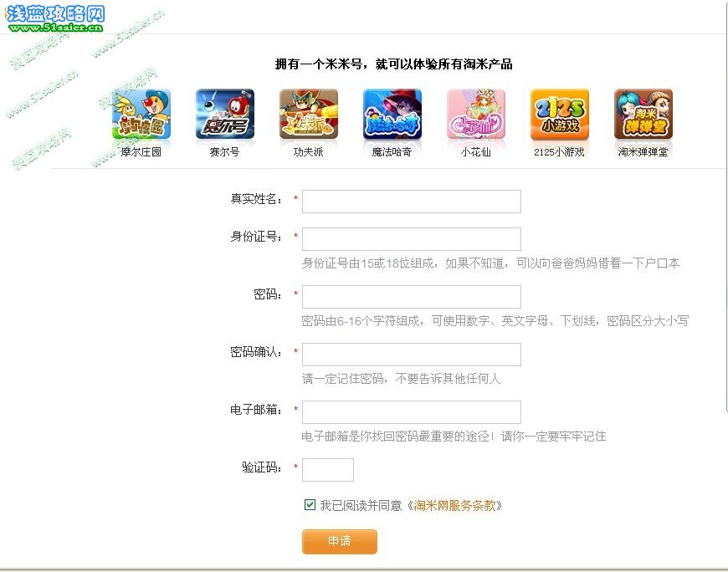Click the 验证码 input box
Image resolution: width=728 pixels, height=572 pixels.
pos(328,470)
